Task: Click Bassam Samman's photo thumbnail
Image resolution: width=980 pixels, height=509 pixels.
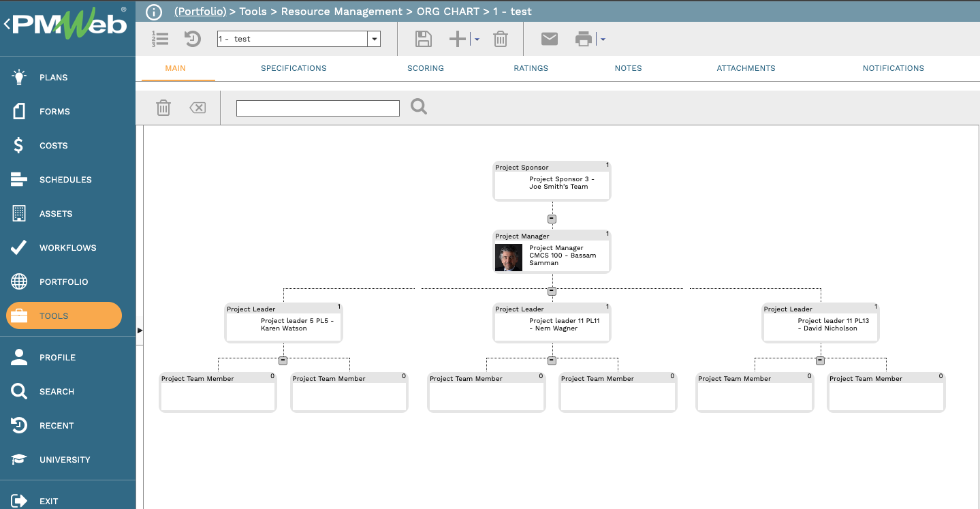Action: [509, 258]
